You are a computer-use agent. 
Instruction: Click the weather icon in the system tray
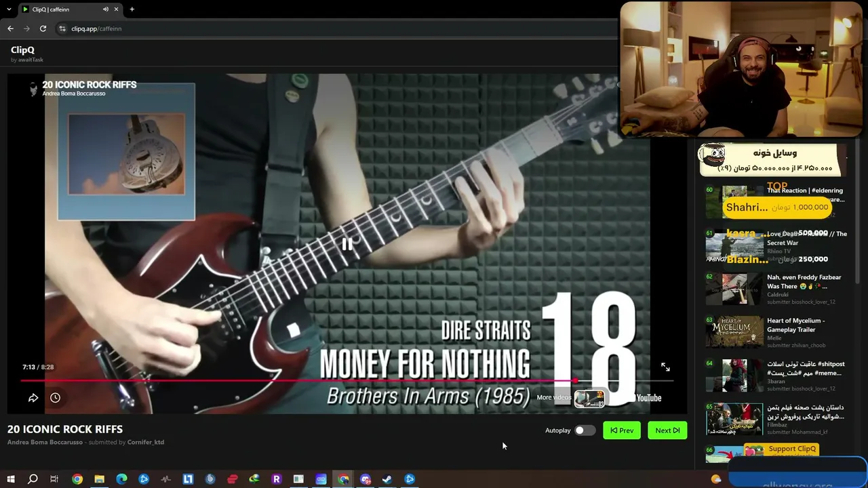coord(716,479)
